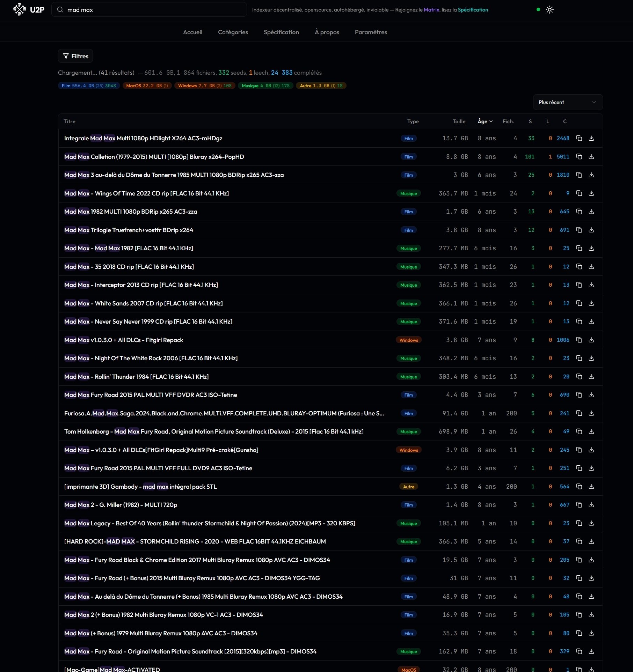Copy link for Gambody intégral pack STL

[x=579, y=487]
